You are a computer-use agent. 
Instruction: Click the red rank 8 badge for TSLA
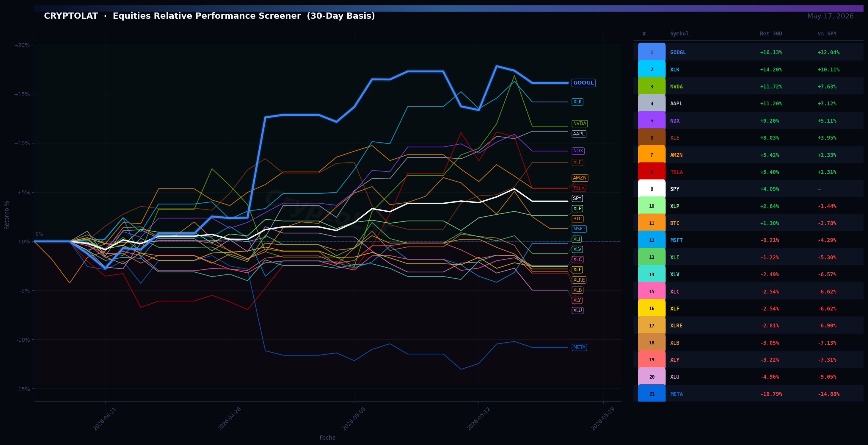[x=652, y=172]
